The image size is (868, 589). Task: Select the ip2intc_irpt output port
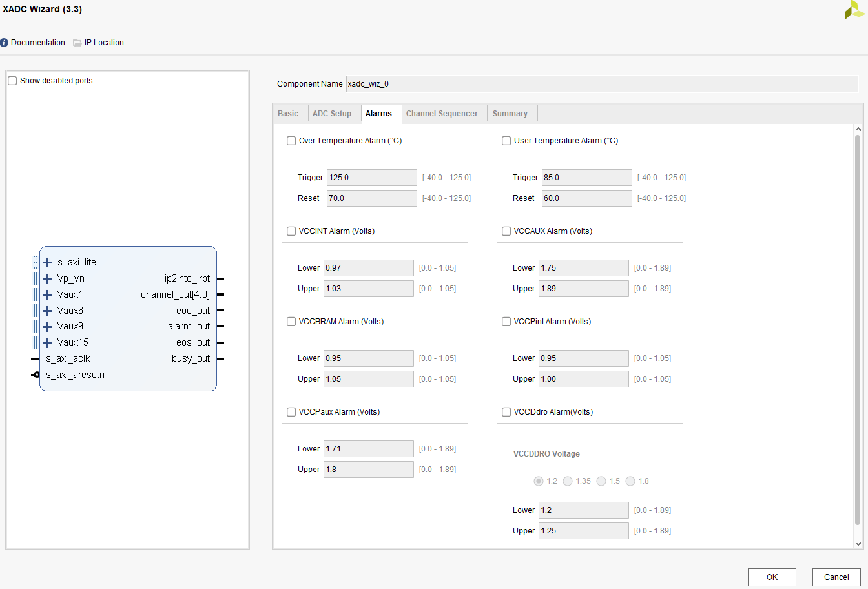point(187,278)
